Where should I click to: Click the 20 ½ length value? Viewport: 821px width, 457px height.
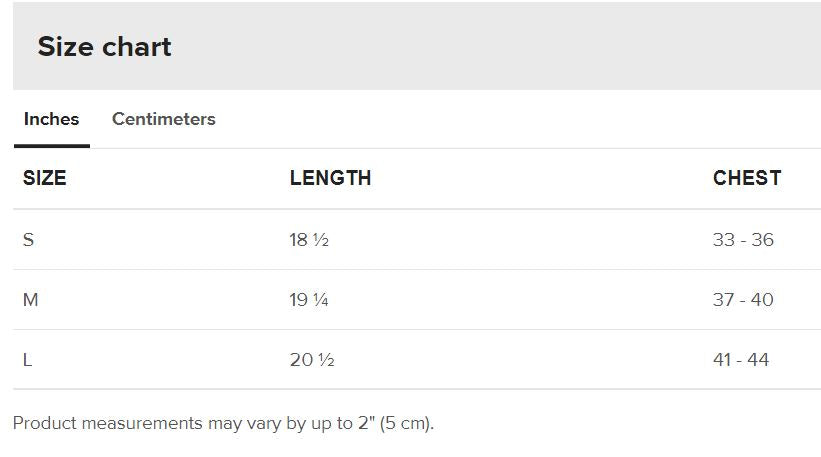(x=312, y=360)
